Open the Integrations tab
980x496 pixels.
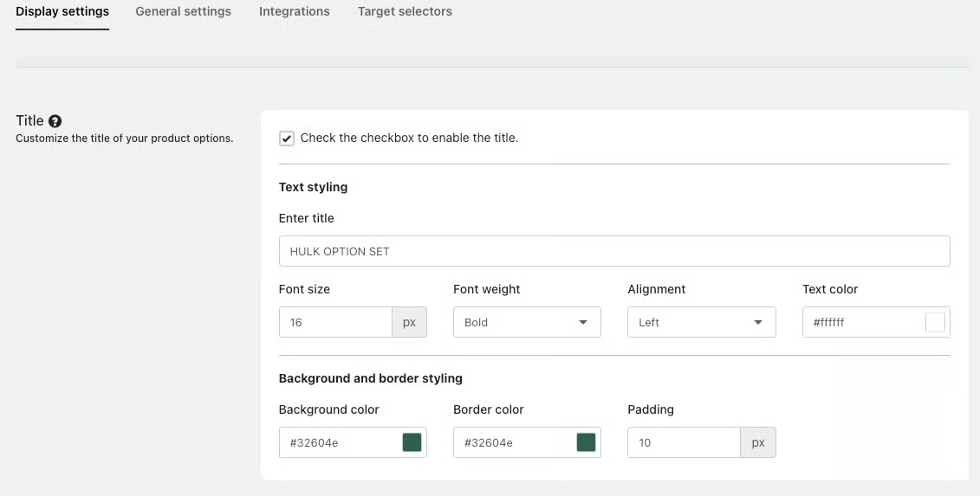(295, 12)
